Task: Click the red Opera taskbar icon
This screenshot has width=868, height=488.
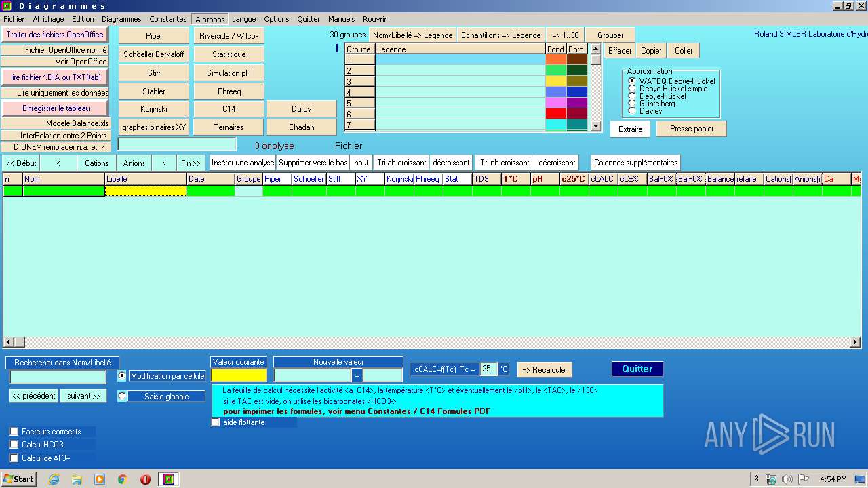Action: (145, 479)
